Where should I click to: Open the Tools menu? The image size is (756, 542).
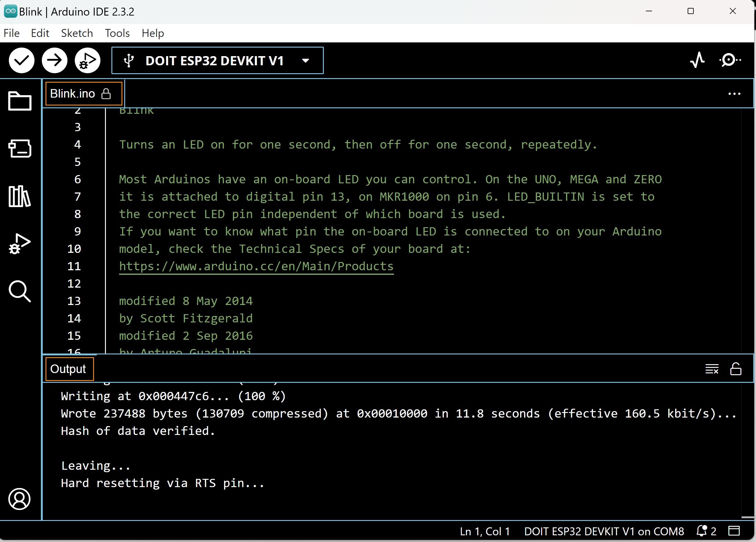[x=117, y=33]
